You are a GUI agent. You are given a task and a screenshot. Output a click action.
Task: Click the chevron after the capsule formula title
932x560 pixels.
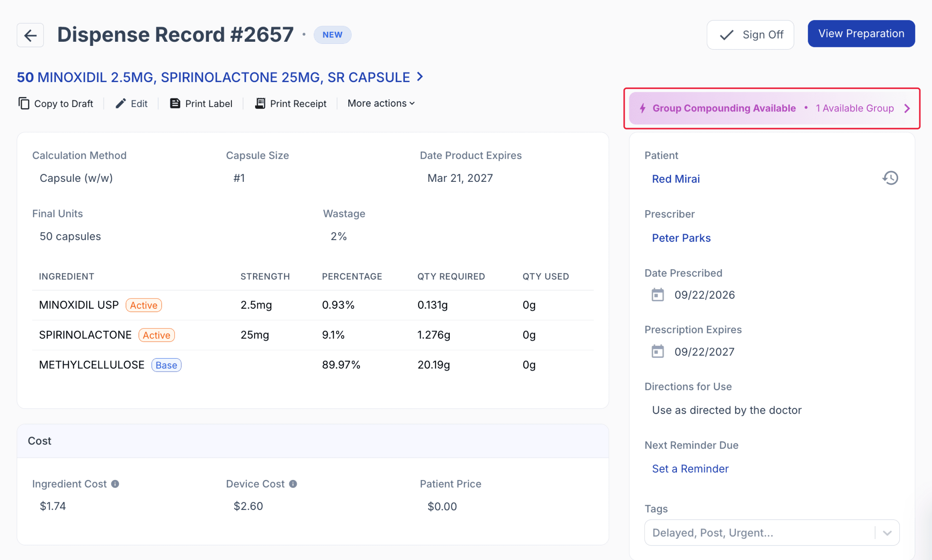tap(420, 77)
